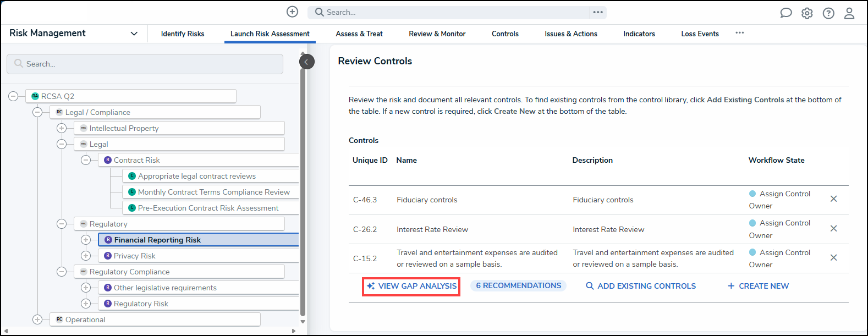Open the help question mark icon
This screenshot has width=868, height=336.
click(828, 13)
